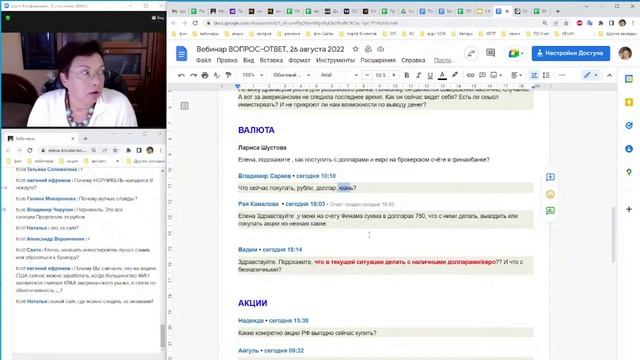Toggle italic formatting
Image resolution: width=640 pixels, height=360 pixels.
418,75
